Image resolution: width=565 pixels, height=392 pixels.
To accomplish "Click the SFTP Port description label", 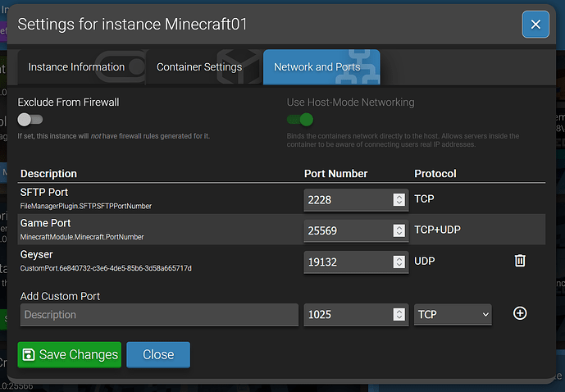I will (44, 193).
